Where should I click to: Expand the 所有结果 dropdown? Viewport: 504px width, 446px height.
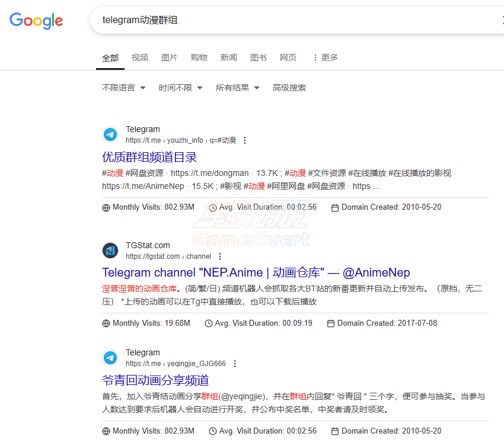coord(238,88)
